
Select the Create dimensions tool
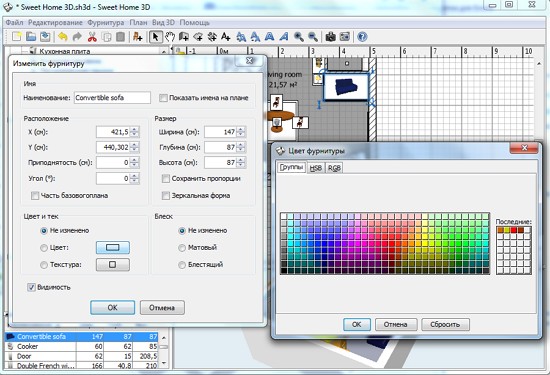coord(212,36)
